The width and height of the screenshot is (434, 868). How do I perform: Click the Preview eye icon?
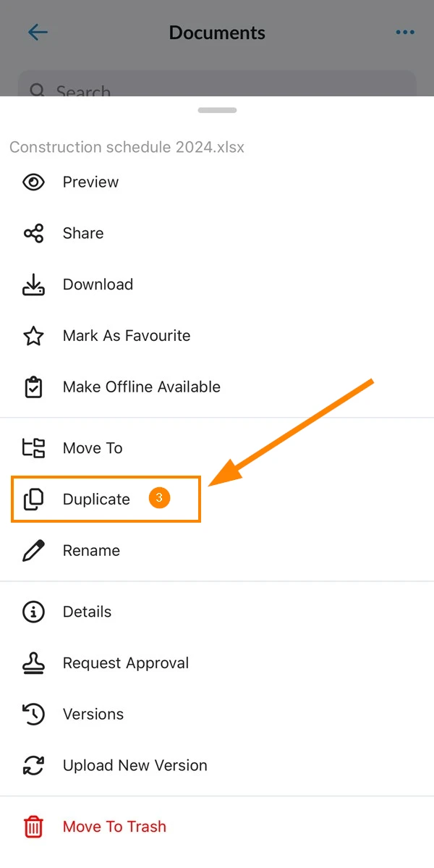34,182
